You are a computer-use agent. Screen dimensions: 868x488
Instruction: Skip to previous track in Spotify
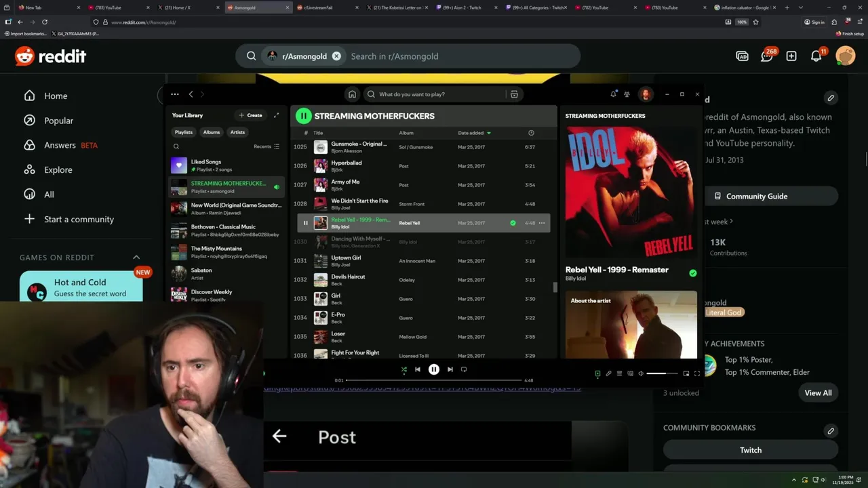(x=418, y=369)
